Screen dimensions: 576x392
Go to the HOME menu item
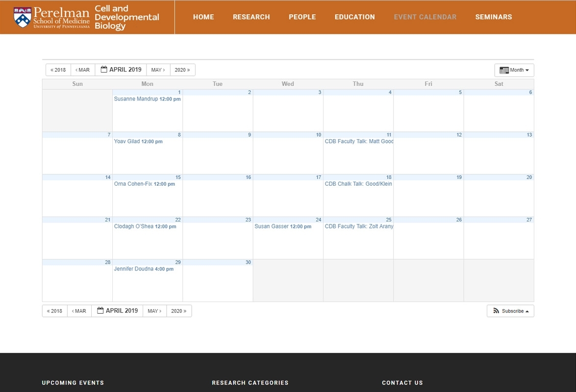[203, 17]
